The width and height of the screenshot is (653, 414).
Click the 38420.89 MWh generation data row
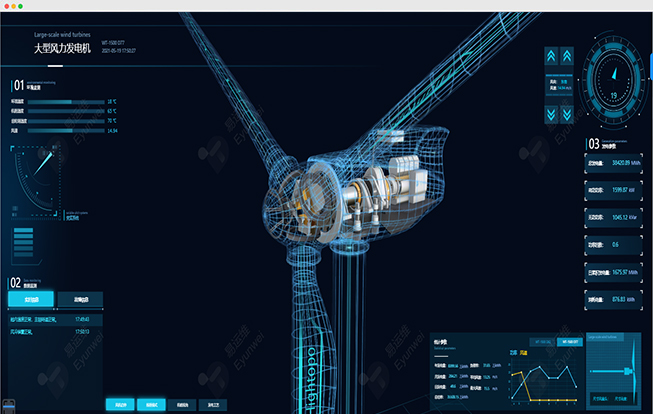point(612,162)
